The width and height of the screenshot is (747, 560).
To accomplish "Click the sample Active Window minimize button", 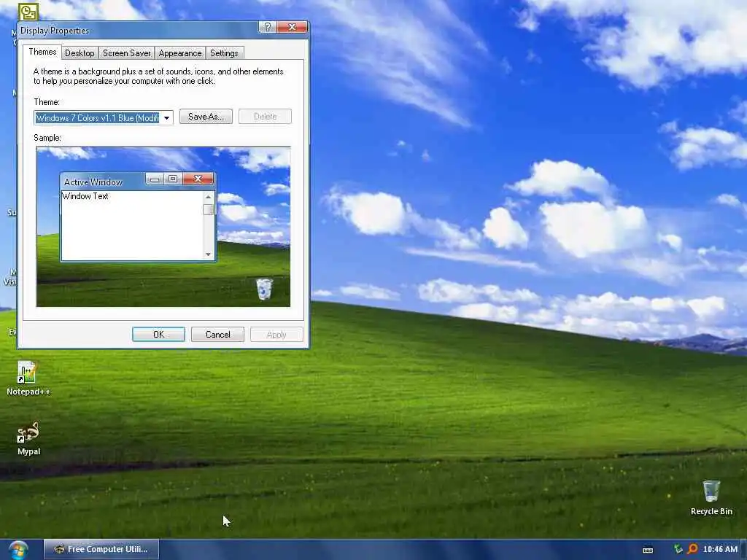I will 155,179.
